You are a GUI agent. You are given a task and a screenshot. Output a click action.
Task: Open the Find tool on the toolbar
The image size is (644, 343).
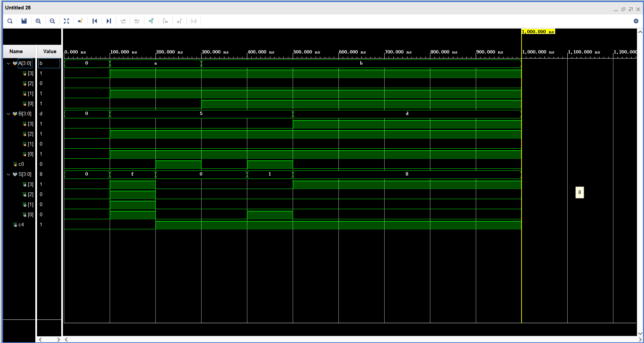tap(10, 21)
